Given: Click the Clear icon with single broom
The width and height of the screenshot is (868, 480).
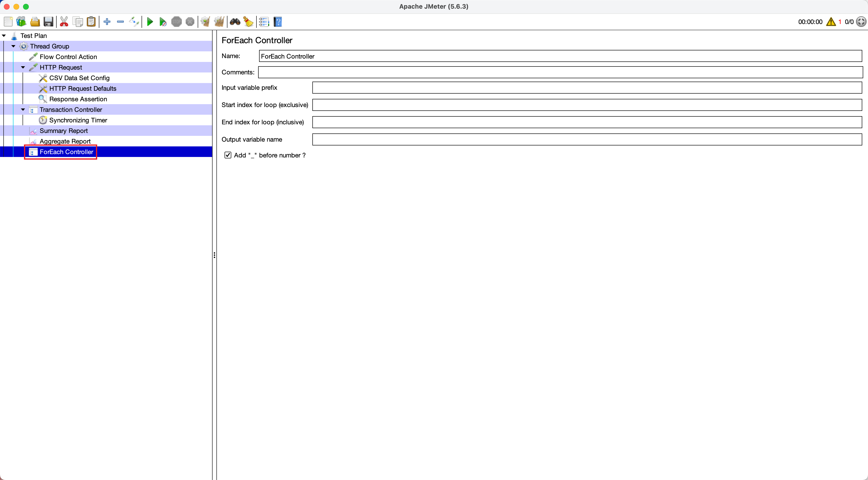Looking at the screenshot, I should [x=205, y=22].
